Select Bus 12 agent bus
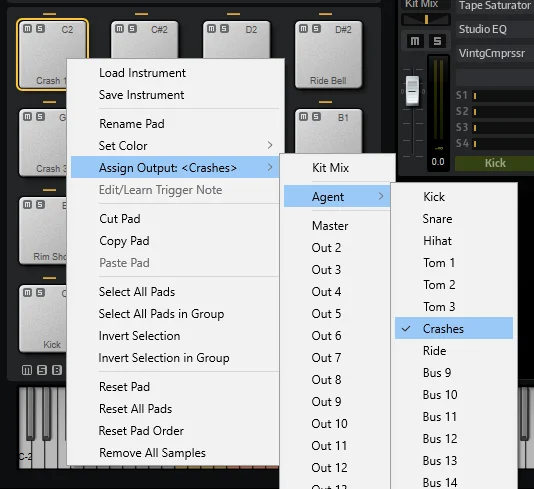534x489 pixels. pyautogui.click(x=454, y=439)
